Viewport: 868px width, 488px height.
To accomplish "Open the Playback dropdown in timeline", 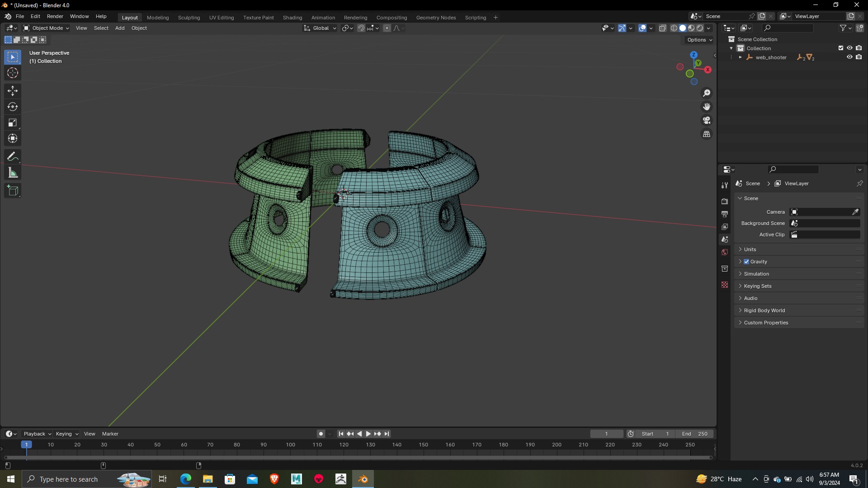I will coord(37,434).
